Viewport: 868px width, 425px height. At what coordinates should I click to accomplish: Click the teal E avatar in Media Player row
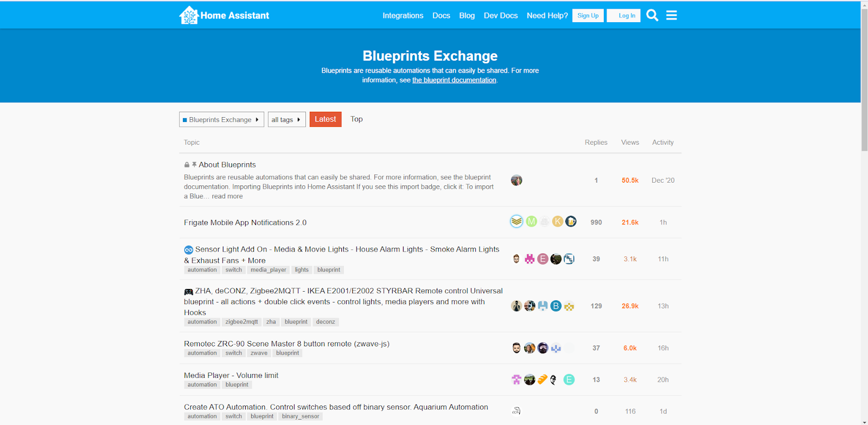569,379
